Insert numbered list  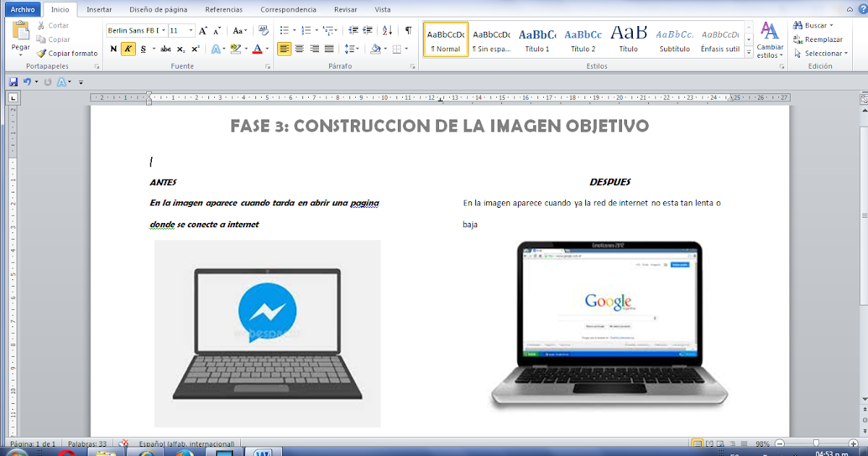pos(305,30)
